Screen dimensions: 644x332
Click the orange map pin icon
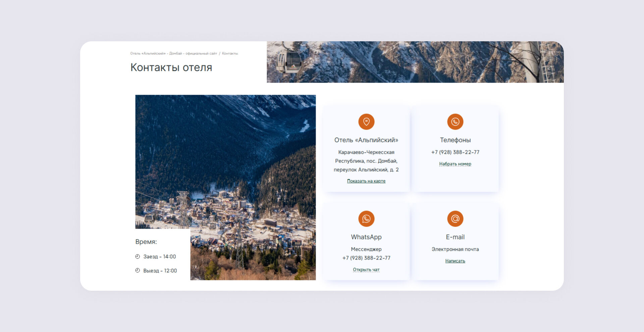(366, 122)
